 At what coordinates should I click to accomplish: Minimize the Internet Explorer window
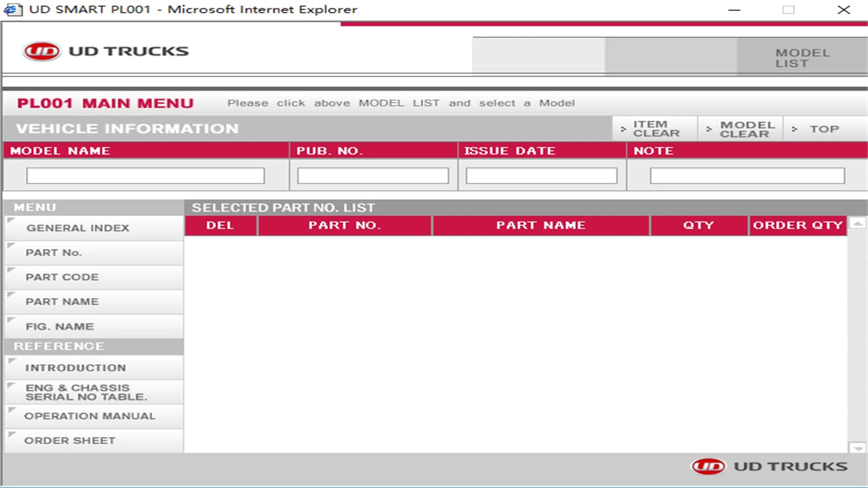(x=734, y=9)
